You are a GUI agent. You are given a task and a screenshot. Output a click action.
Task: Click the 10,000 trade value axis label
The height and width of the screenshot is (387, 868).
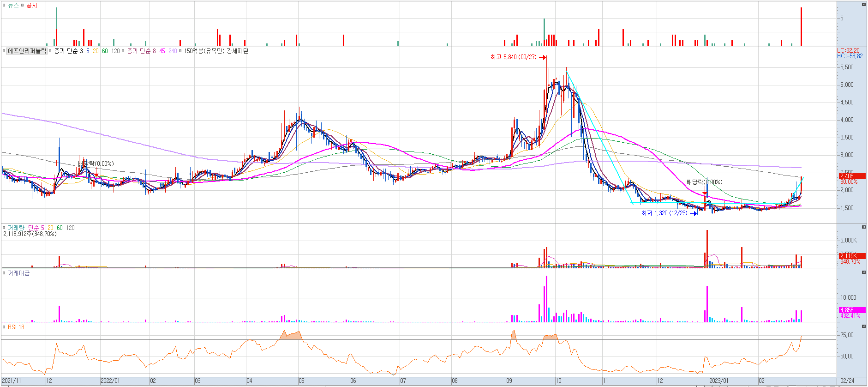tap(848, 297)
